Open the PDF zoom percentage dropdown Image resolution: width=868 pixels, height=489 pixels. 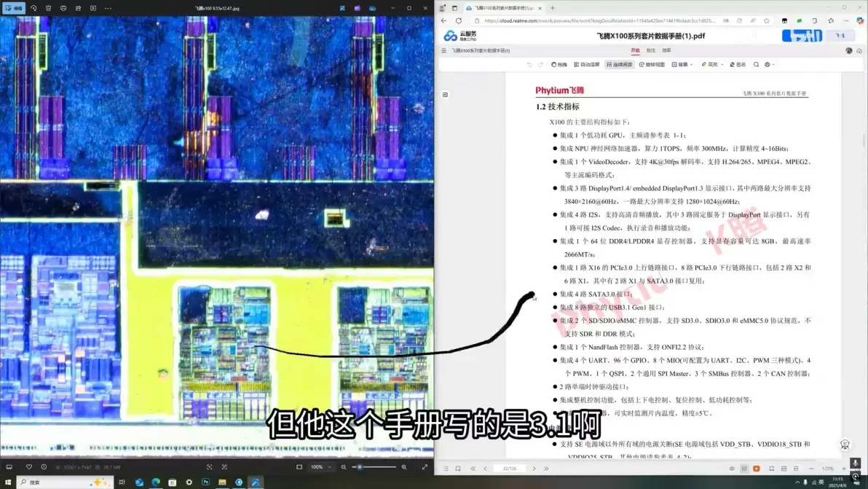pyautogui.click(x=828, y=469)
